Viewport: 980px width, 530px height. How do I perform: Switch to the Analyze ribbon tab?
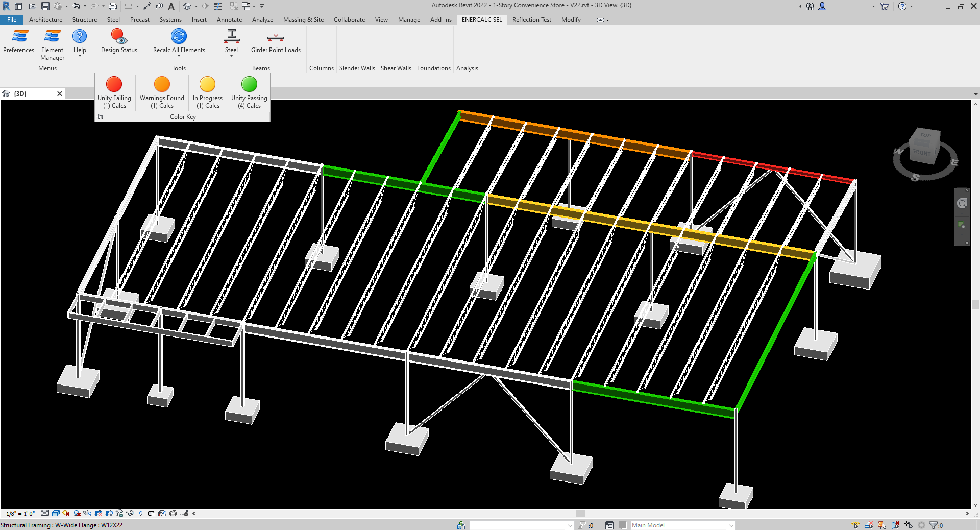coord(262,20)
